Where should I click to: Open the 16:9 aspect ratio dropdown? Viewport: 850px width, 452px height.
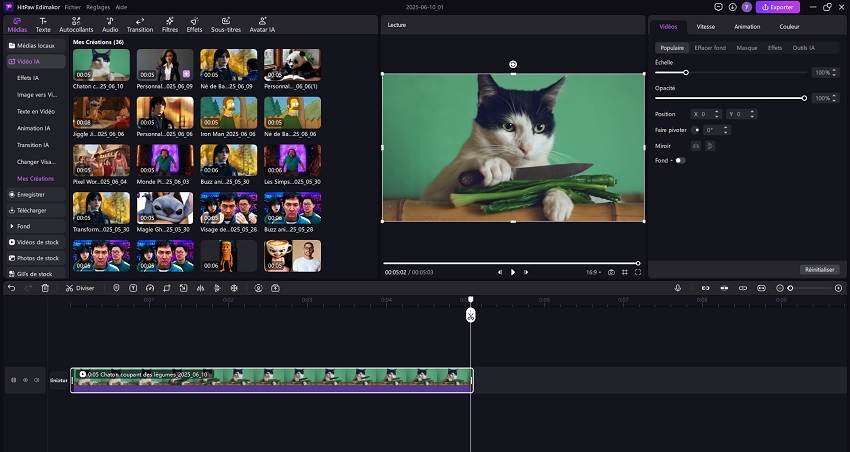tap(593, 273)
